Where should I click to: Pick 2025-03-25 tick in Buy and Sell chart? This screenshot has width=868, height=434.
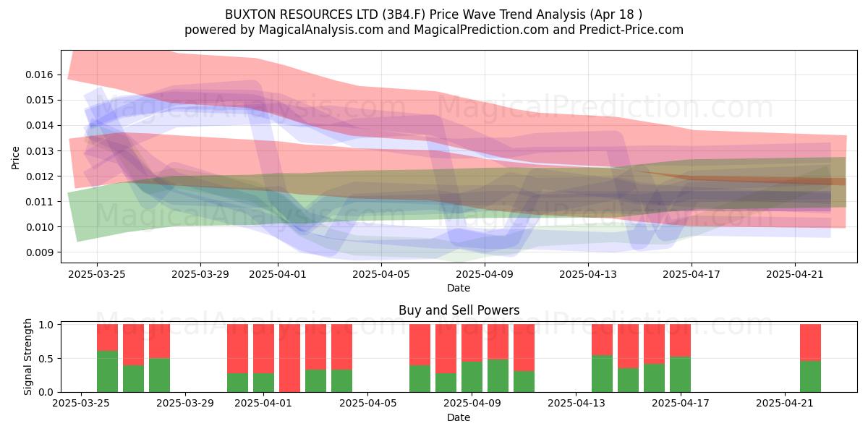82,404
